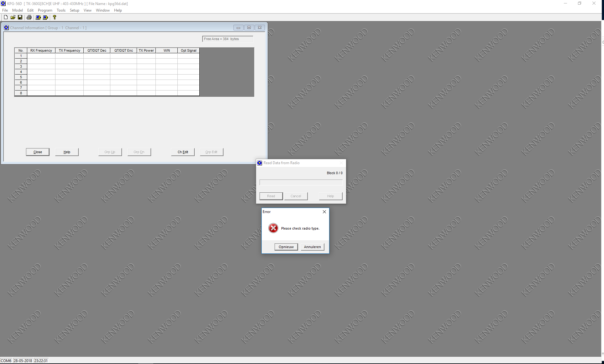The width and height of the screenshot is (604, 364).
Task: Click the red error icon in Error dialog
Action: [x=273, y=228]
